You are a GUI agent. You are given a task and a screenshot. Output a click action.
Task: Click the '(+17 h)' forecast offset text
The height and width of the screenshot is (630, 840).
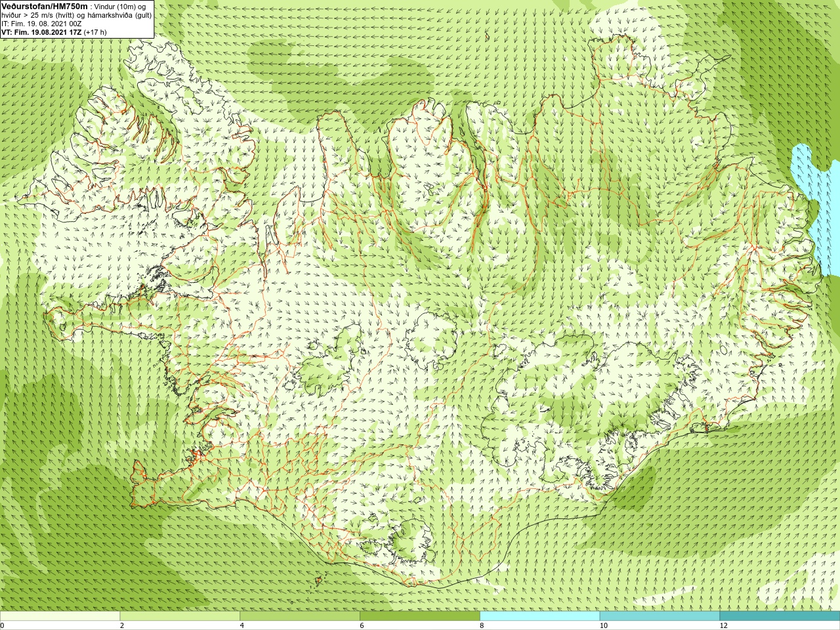coord(95,32)
